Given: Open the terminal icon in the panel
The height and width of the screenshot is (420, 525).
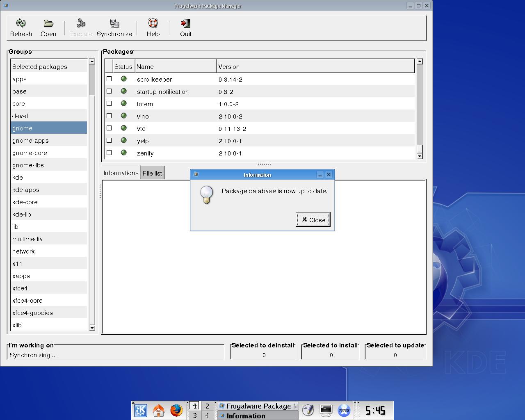Looking at the screenshot, I should click(326, 410).
